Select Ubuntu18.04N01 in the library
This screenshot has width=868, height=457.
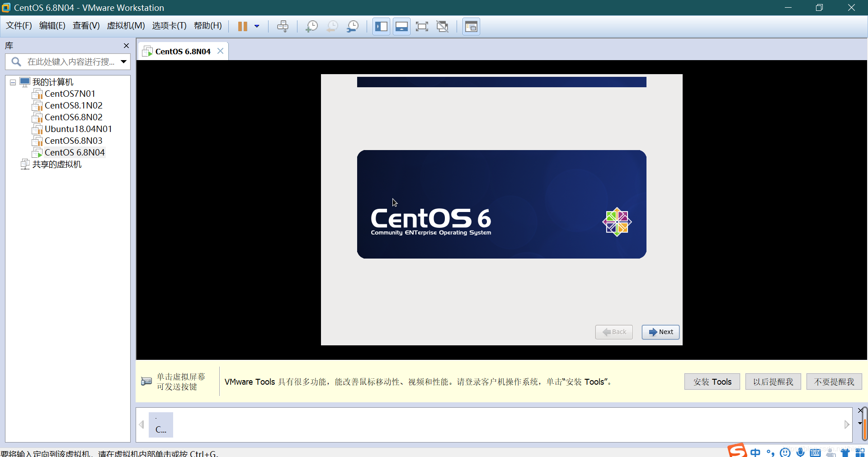78,129
